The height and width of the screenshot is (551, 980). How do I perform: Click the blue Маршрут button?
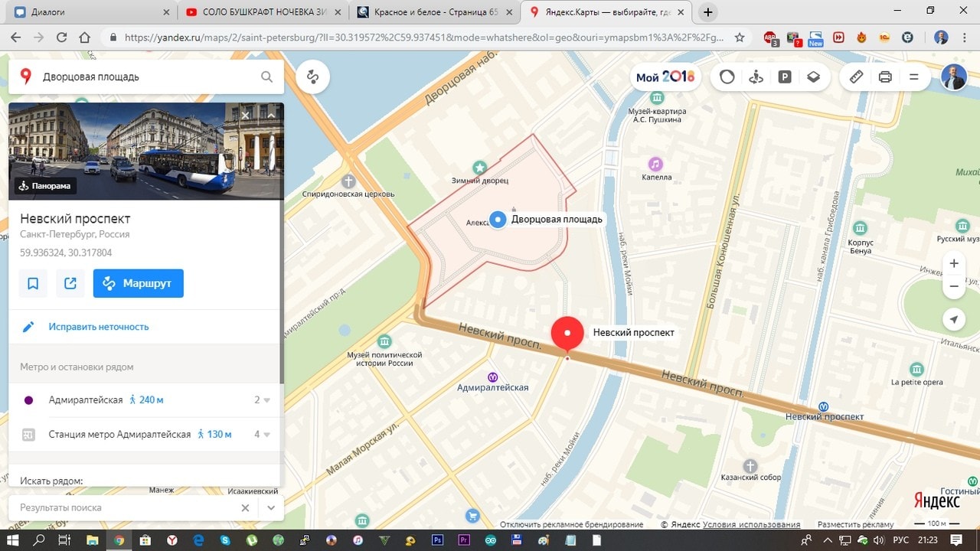(x=139, y=283)
